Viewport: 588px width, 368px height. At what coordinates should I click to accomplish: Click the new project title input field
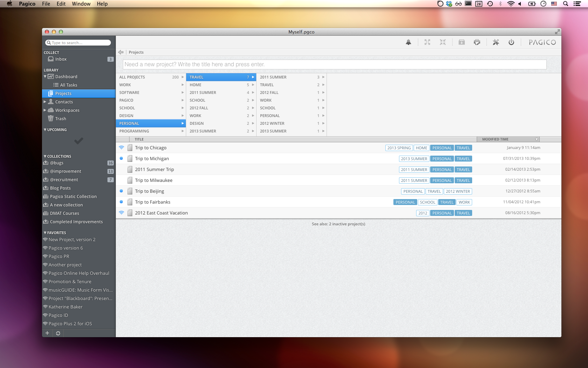click(x=334, y=64)
